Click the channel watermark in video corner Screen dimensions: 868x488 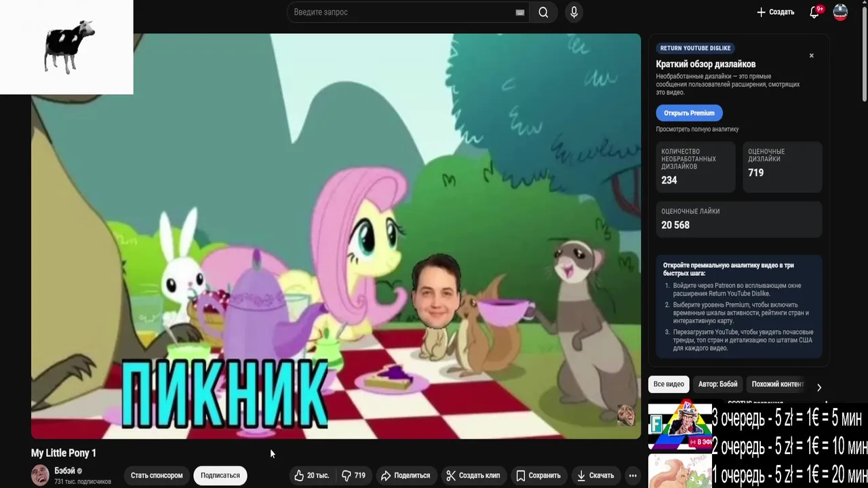pos(625,415)
